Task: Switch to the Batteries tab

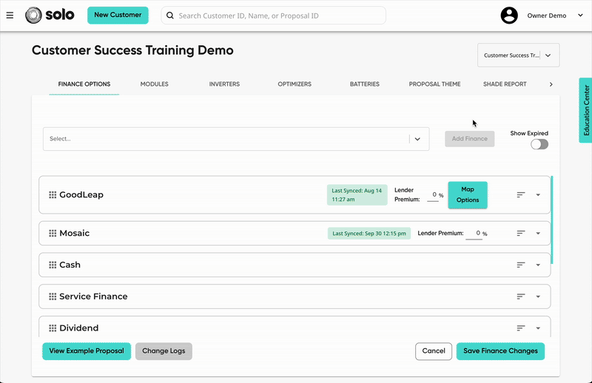Action: point(364,84)
